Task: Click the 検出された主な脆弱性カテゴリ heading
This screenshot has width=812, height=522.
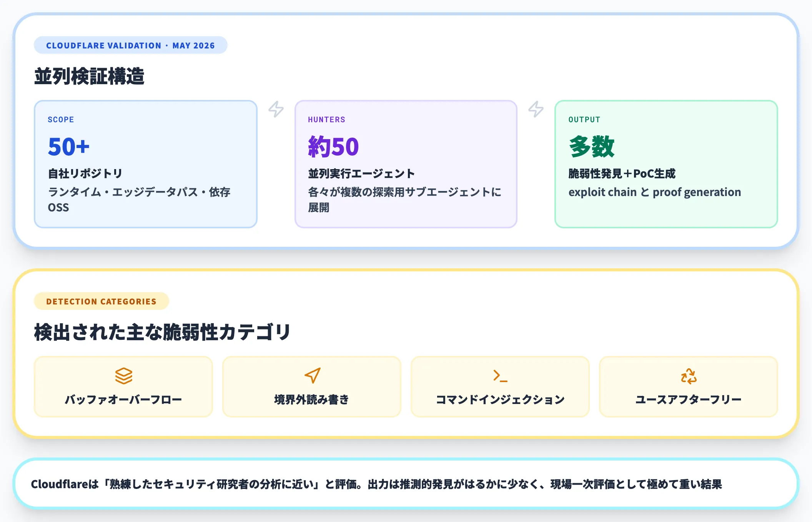Action: point(162,332)
